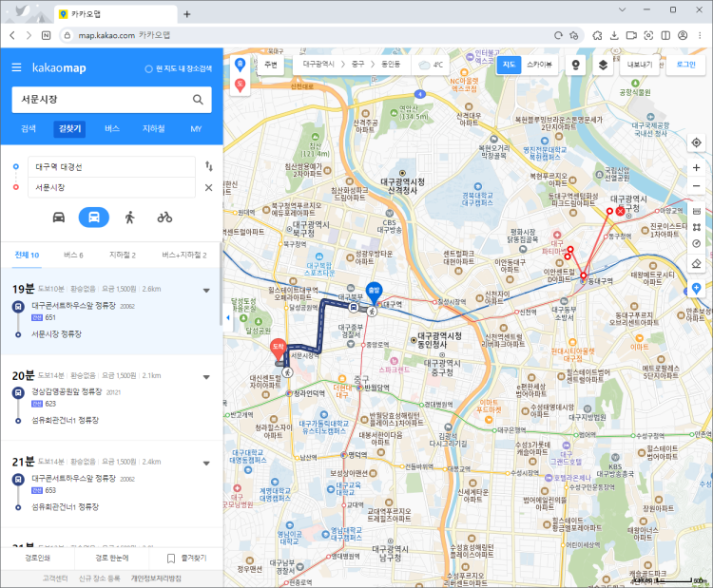Viewport: 713px width, 588px height.
Task: Open a new browser tab
Action: 187,14
